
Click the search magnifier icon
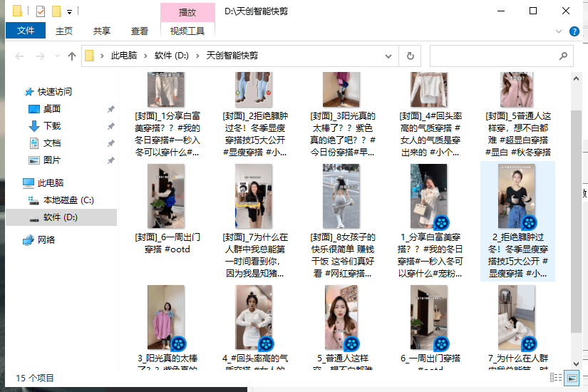click(x=563, y=56)
